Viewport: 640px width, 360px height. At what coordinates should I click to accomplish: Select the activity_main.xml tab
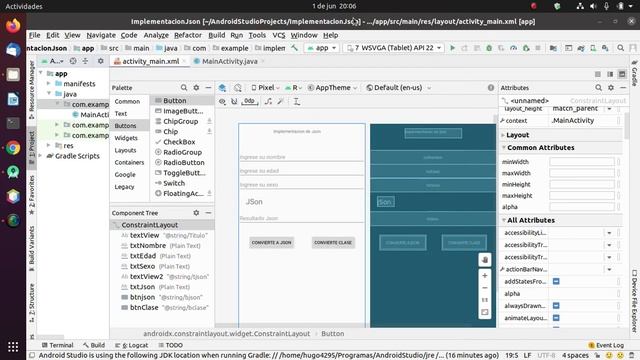click(150, 61)
